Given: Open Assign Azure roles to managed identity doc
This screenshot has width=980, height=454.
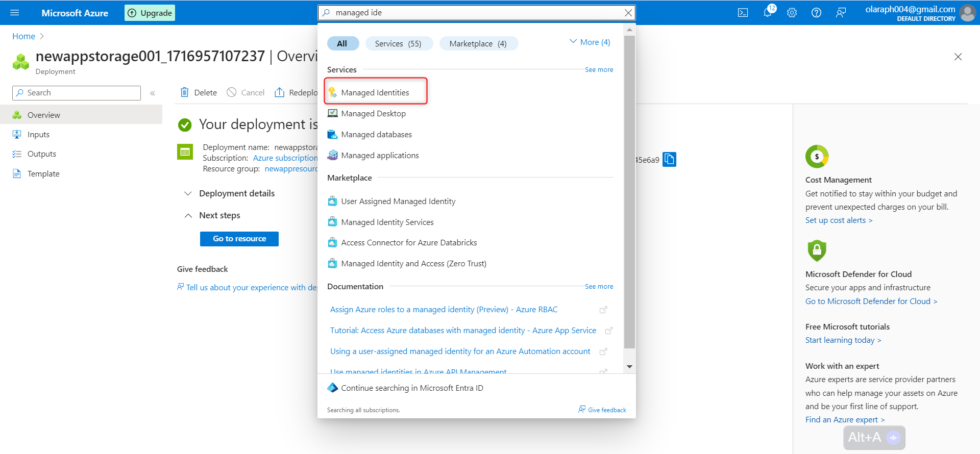Looking at the screenshot, I should coord(444,310).
